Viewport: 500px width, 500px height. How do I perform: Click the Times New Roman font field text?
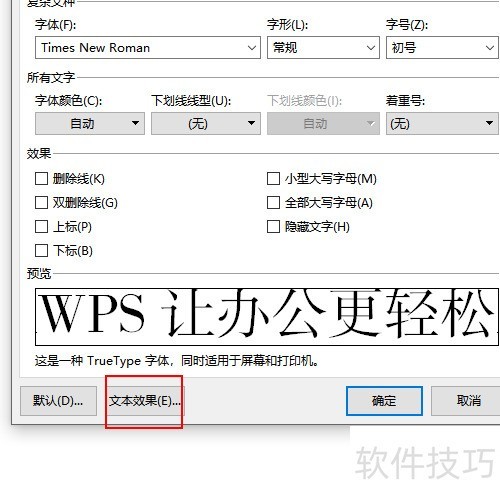(x=95, y=48)
